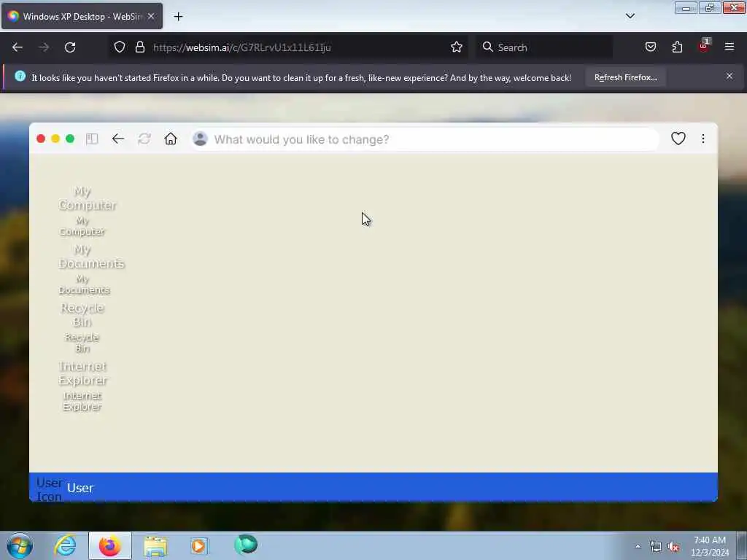Like the site with the heart

coord(678,139)
